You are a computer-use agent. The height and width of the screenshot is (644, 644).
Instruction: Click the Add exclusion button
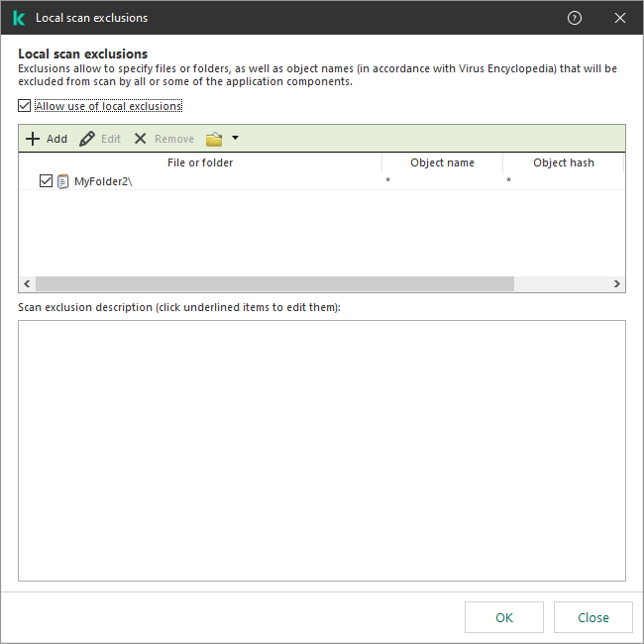pyautogui.click(x=46, y=139)
